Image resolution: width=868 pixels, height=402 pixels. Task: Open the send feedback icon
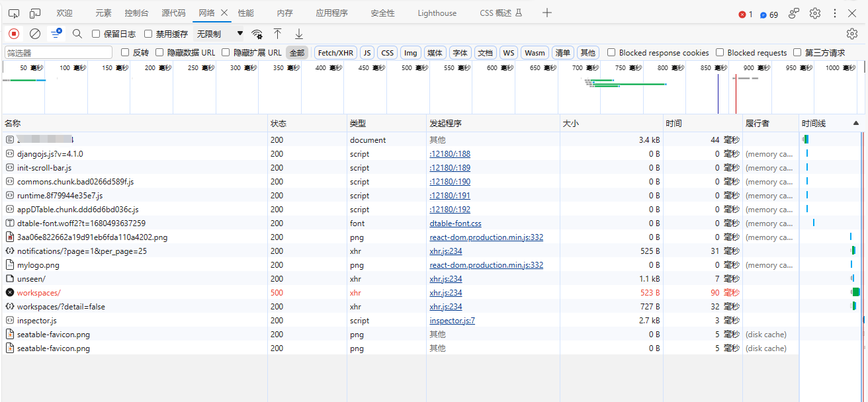coord(794,13)
